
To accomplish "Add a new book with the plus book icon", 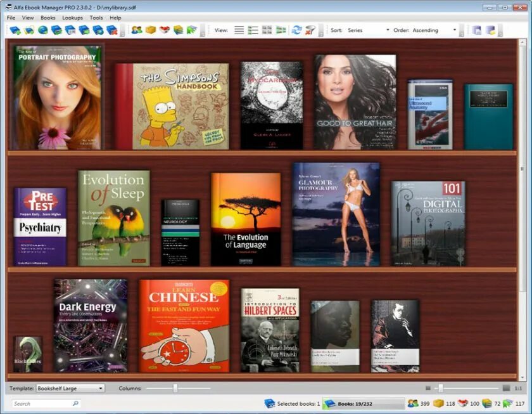I will 15,30.
